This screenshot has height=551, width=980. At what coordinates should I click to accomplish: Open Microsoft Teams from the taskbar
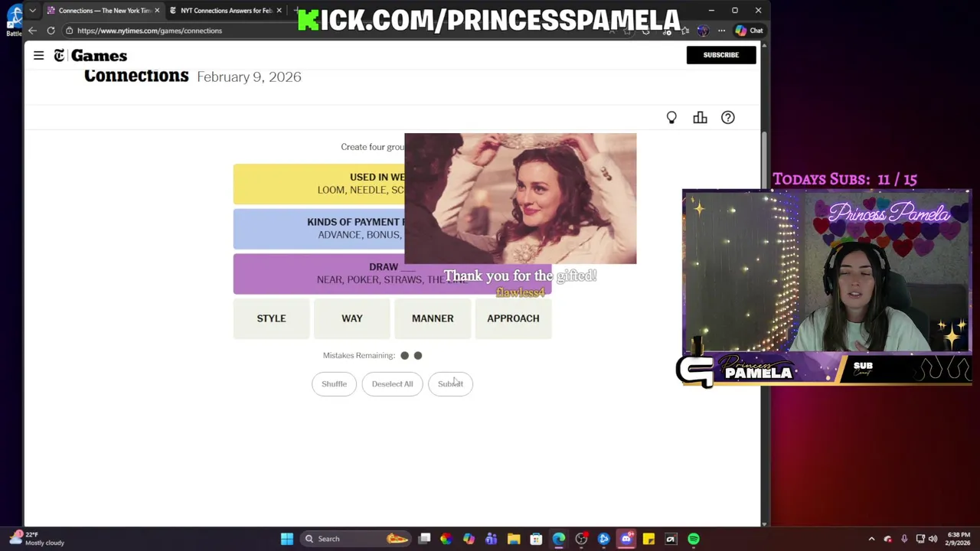[491, 539]
